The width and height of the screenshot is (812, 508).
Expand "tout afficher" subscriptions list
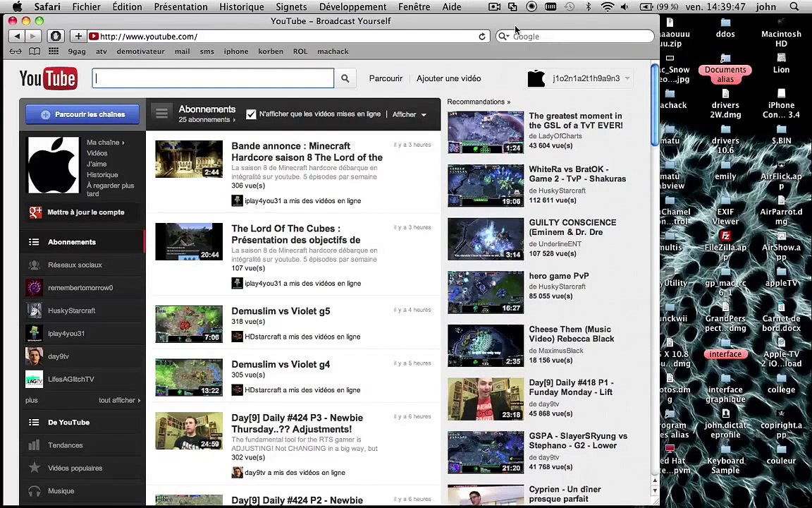coord(120,400)
